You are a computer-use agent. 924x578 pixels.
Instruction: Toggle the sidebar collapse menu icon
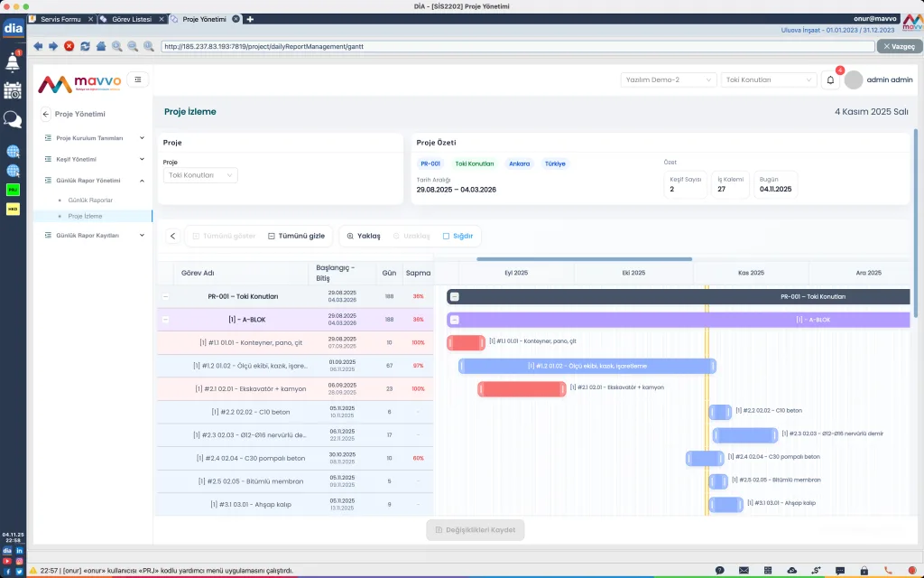138,79
